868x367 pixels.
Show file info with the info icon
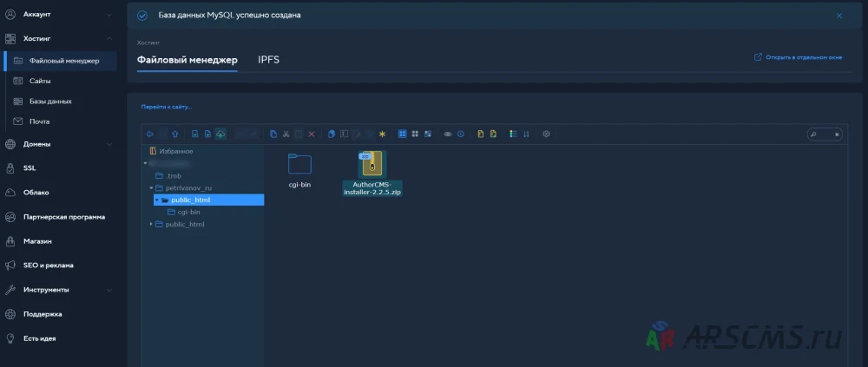[461, 134]
